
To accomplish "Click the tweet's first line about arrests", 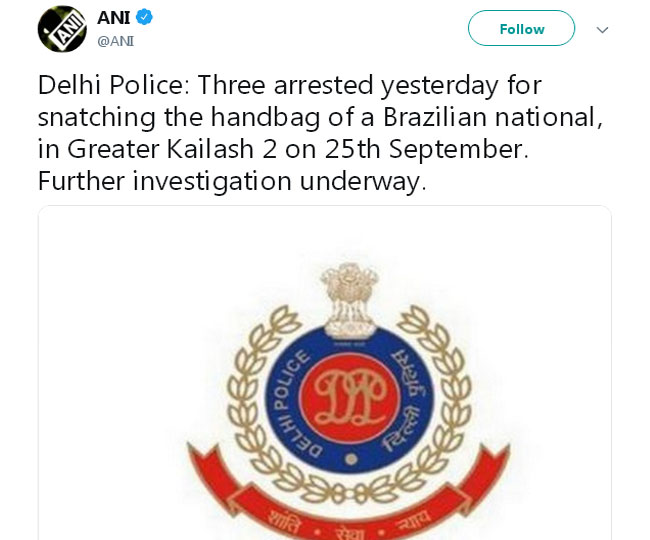I will pos(290,85).
